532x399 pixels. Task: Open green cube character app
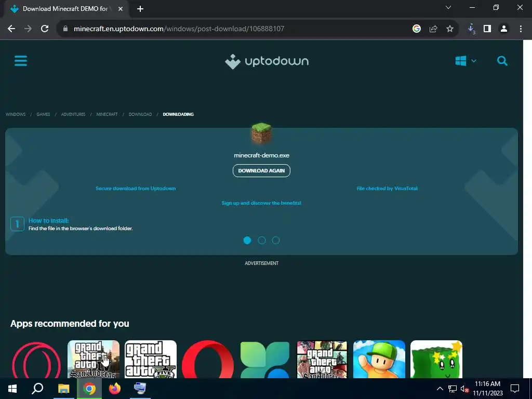436,360
